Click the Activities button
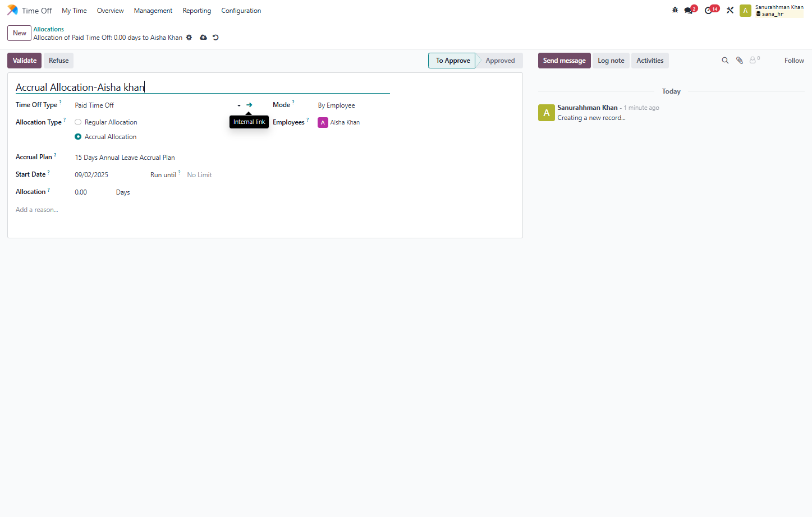This screenshot has height=517, width=812. click(x=650, y=61)
